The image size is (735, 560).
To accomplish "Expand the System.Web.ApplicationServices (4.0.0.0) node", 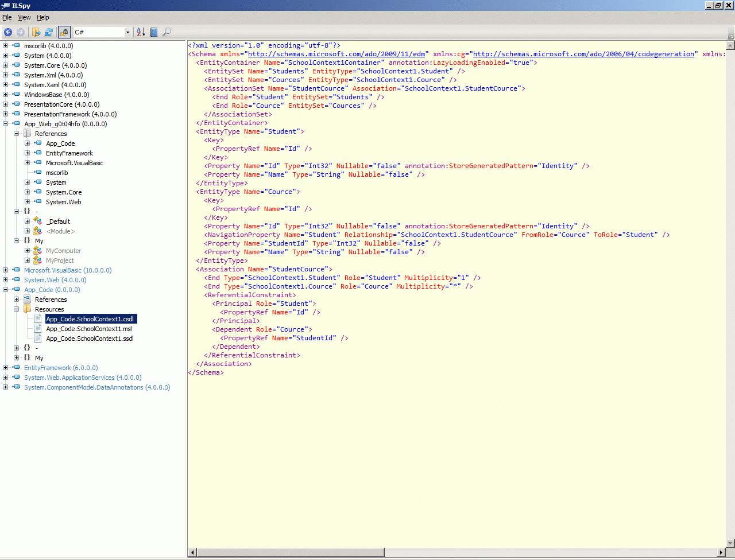I will (x=6, y=377).
